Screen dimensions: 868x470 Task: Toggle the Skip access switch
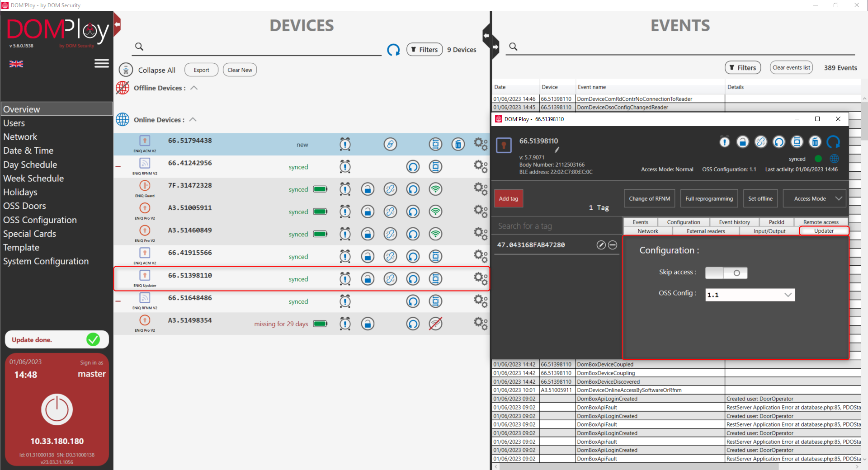726,273
